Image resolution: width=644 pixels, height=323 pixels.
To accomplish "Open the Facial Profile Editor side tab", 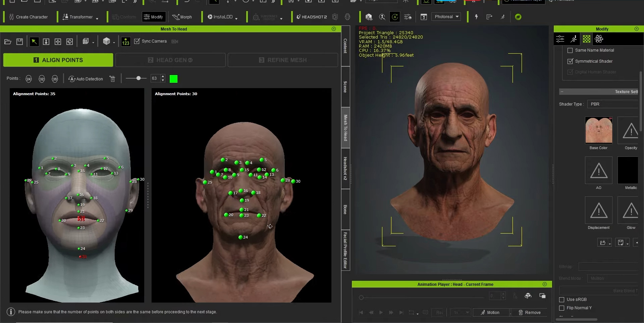I will coord(345,250).
